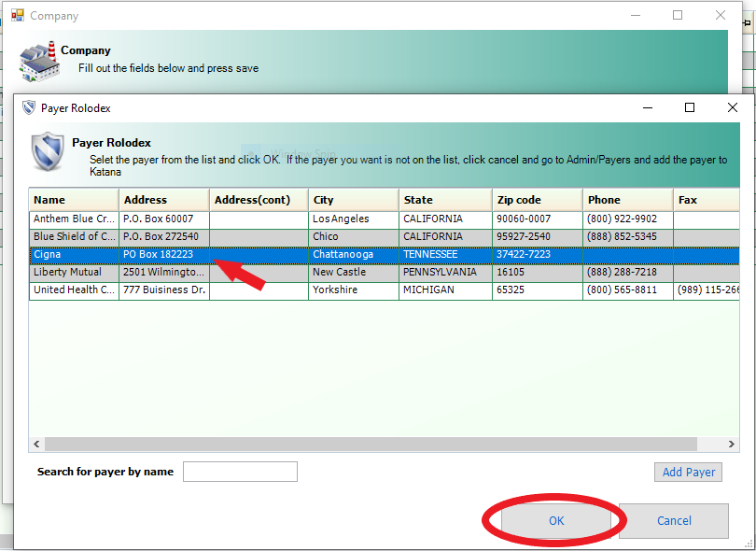This screenshot has width=756, height=551.
Task: Click the Company window title bar icon
Action: coord(18,16)
